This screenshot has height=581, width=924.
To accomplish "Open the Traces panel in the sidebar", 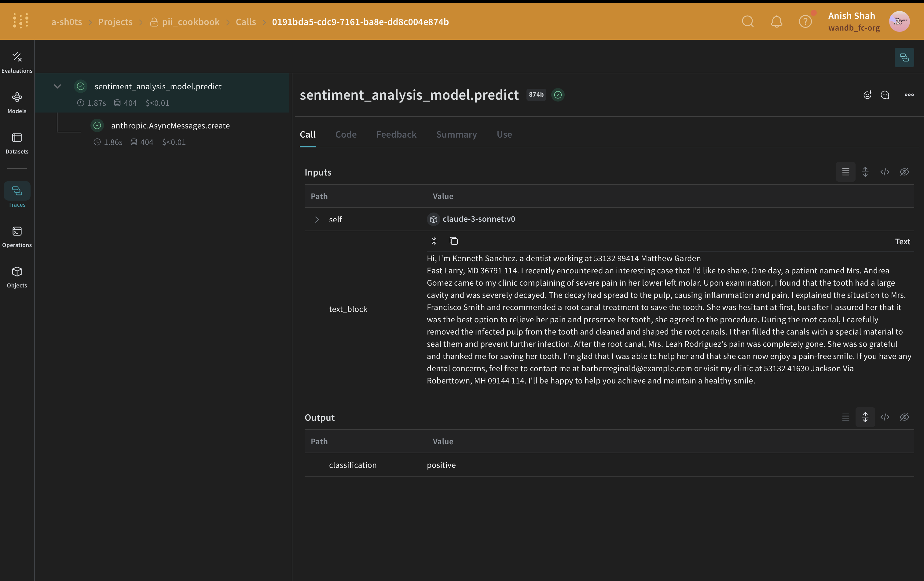I will (x=17, y=196).
